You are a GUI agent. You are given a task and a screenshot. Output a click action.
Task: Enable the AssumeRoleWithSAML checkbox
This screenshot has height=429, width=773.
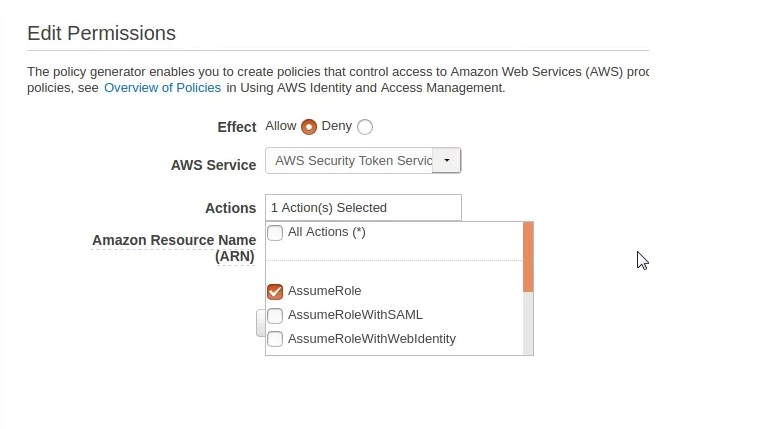click(x=275, y=315)
